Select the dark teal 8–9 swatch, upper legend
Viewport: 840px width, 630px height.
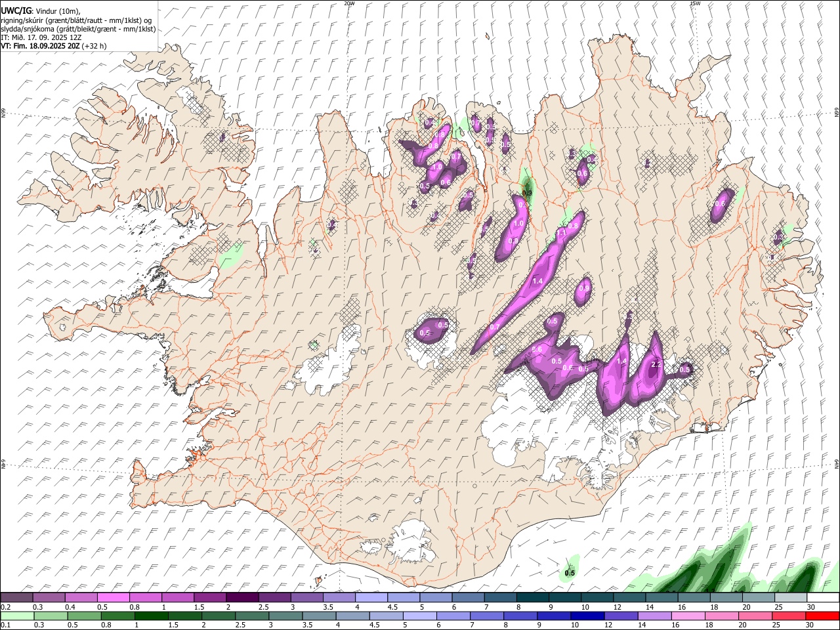[x=533, y=598]
